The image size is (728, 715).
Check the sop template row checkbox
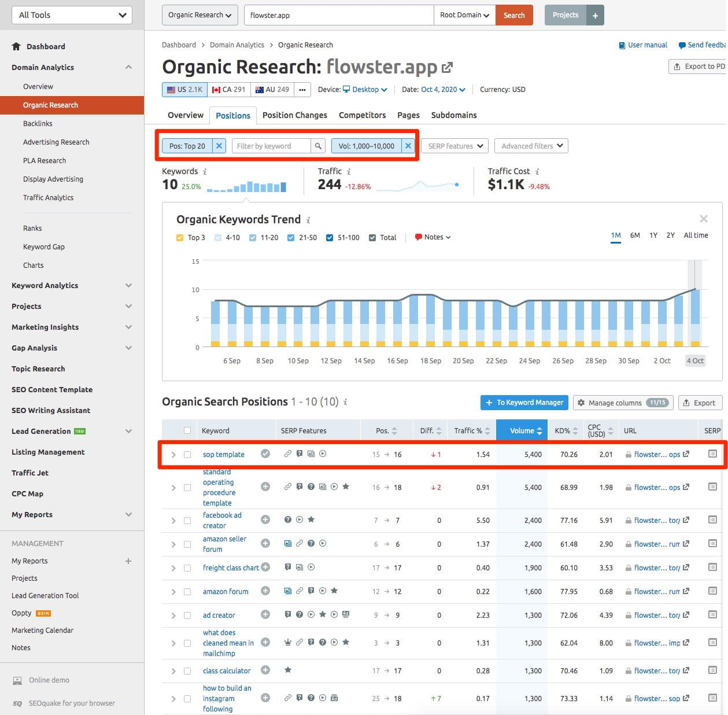tap(187, 455)
